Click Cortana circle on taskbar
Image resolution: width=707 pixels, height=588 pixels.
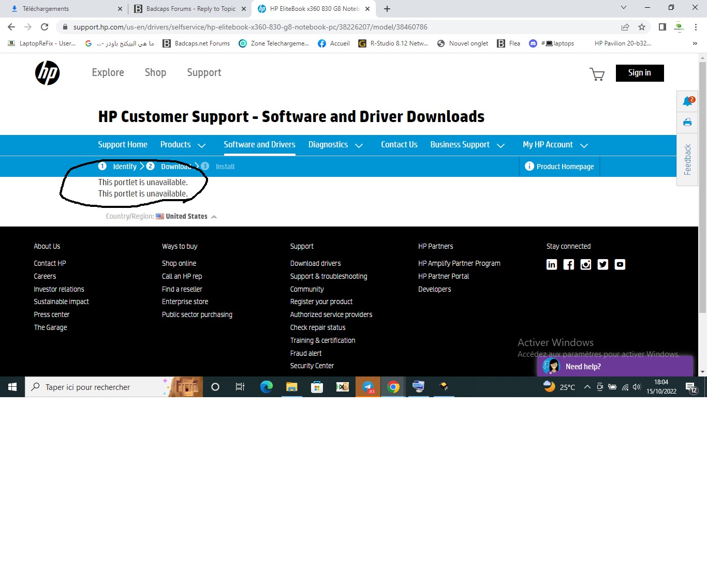pos(215,387)
